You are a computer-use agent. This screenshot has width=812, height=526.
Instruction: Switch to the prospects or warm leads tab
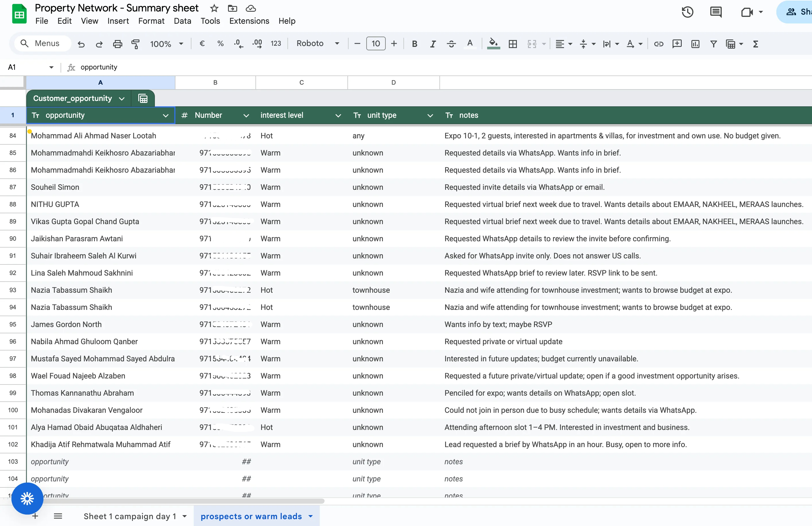[251, 516]
